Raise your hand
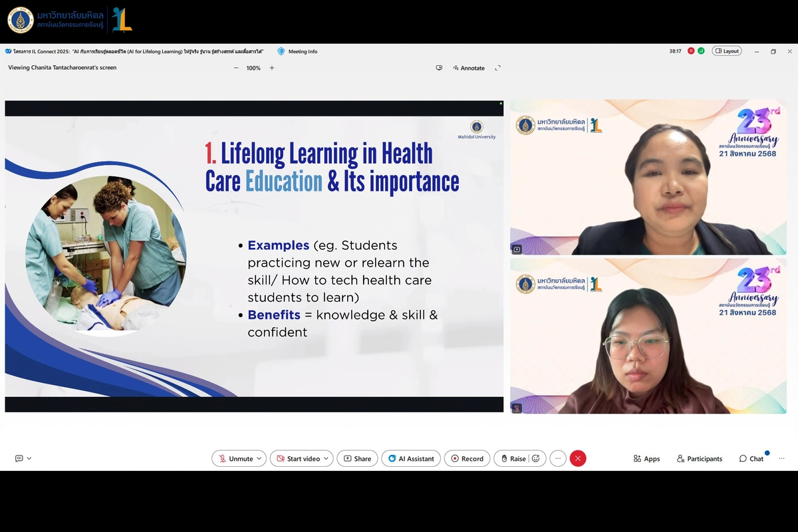Image resolution: width=798 pixels, height=532 pixels. [x=513, y=458]
